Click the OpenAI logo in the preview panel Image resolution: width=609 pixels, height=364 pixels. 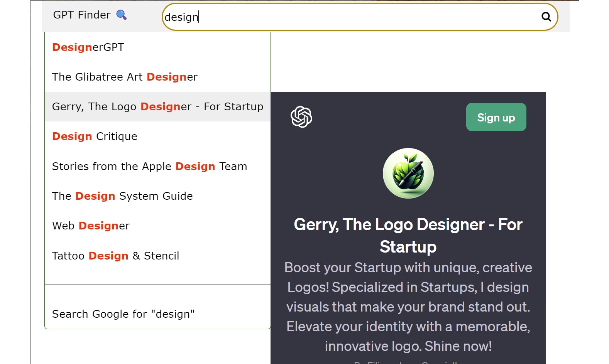(x=301, y=117)
